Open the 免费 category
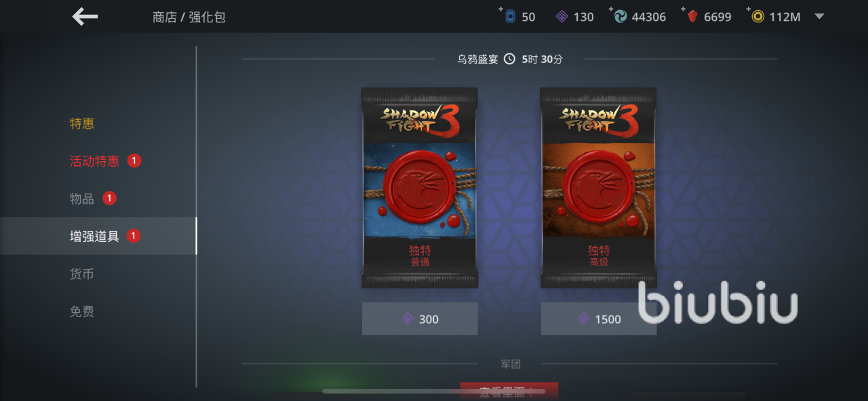Screen dimensions: 868x401 click(x=82, y=312)
